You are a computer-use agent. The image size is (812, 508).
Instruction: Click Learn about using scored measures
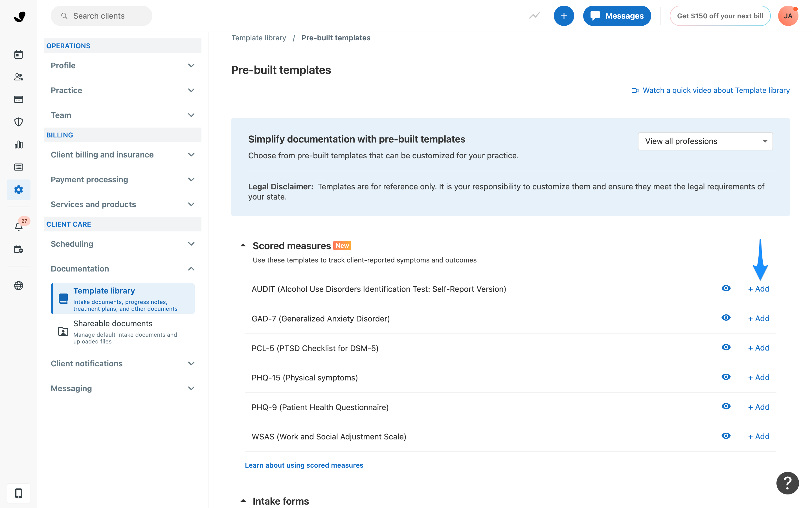(304, 465)
